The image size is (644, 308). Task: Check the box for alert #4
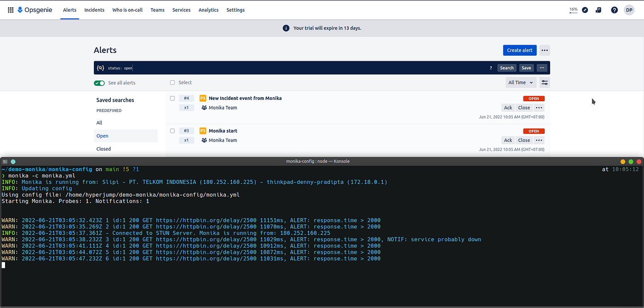coord(172,98)
